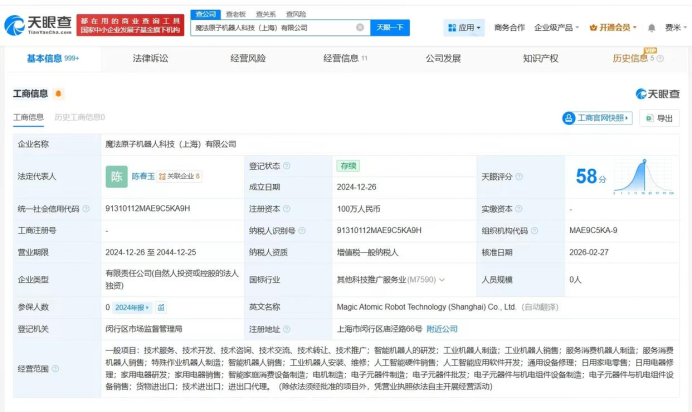Screen dimensions: 692x412
Task: Click the company name search input field
Action: point(273,27)
